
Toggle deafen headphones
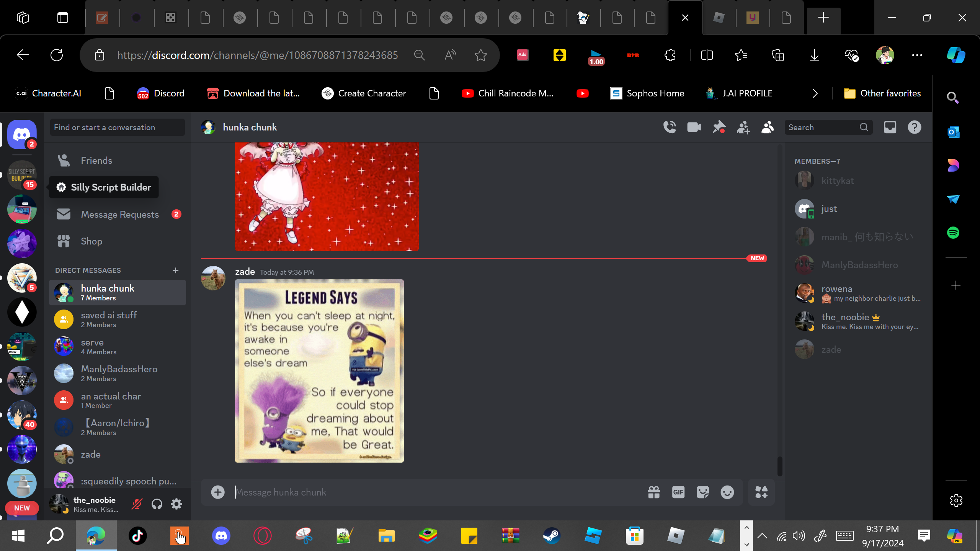click(157, 504)
